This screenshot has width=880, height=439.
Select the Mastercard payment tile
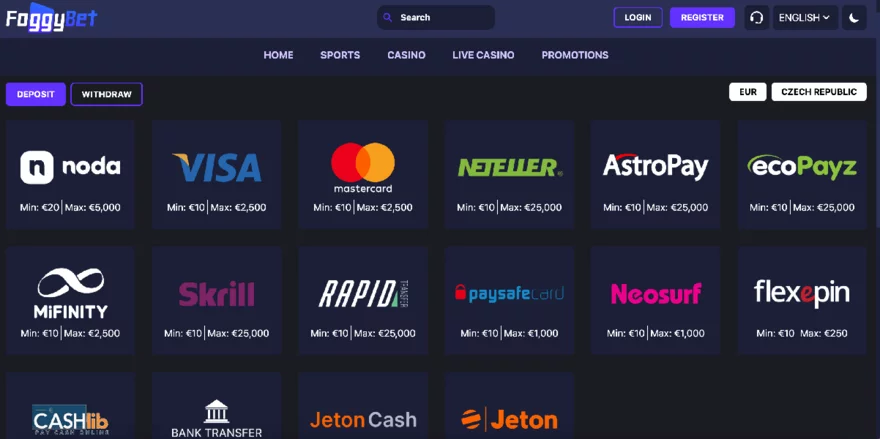tap(362, 175)
